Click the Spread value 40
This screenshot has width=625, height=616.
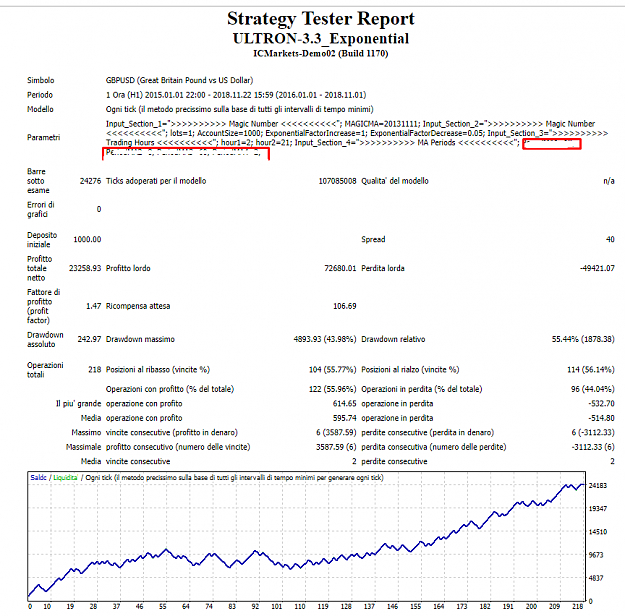[610, 240]
